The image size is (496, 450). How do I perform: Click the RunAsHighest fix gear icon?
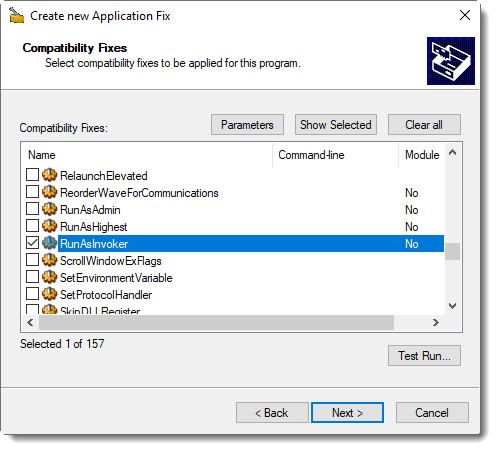(50, 226)
